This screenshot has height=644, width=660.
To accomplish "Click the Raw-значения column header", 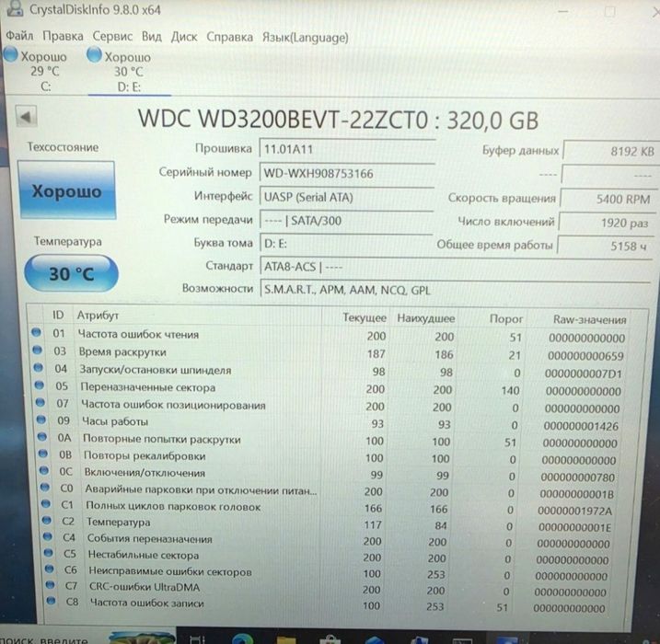I will coord(590,320).
